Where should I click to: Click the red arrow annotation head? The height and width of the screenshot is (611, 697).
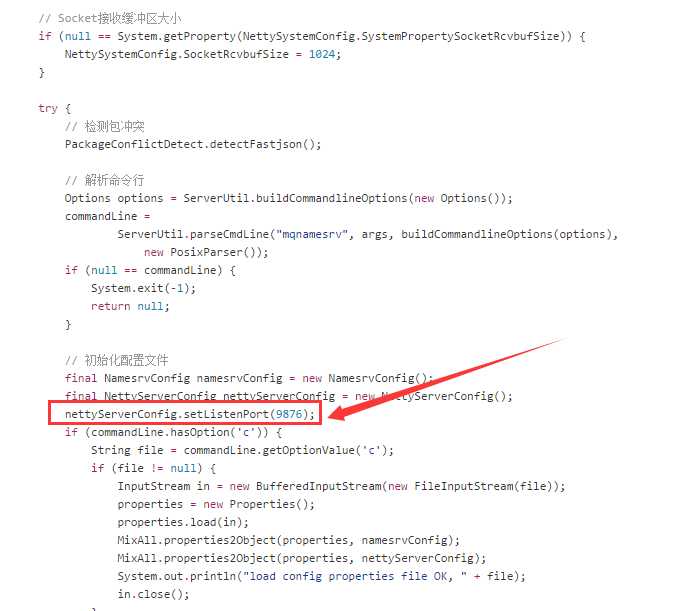click(x=339, y=413)
